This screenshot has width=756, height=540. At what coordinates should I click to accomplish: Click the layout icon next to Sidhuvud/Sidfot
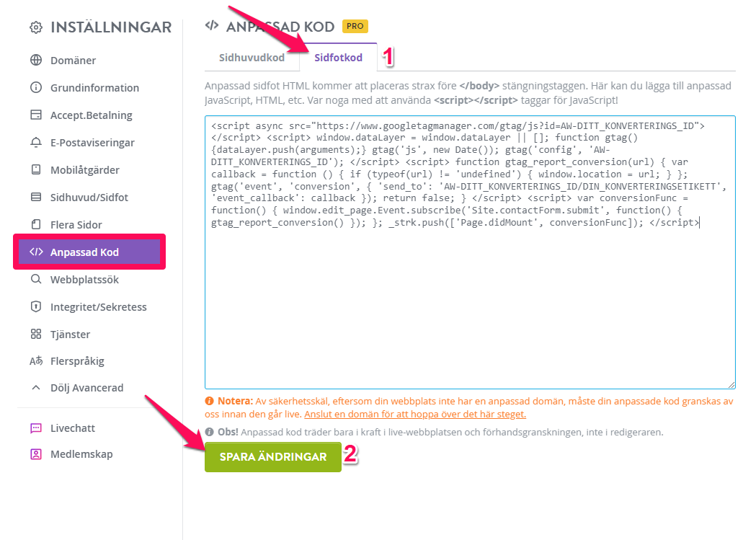(36, 198)
